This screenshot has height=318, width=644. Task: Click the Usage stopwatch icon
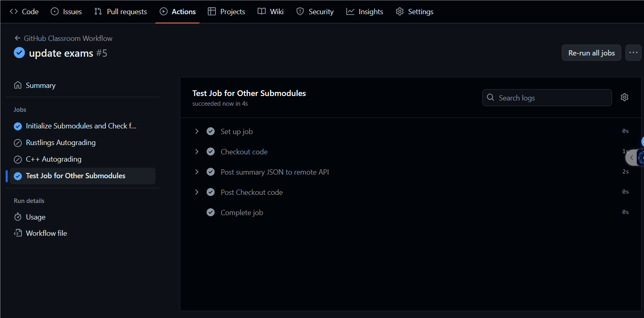[18, 217]
